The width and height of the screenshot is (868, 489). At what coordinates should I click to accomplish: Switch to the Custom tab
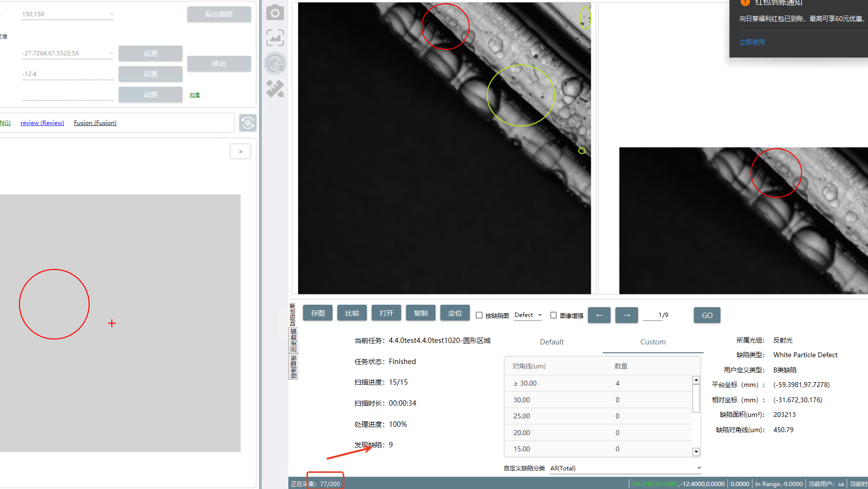tap(653, 342)
